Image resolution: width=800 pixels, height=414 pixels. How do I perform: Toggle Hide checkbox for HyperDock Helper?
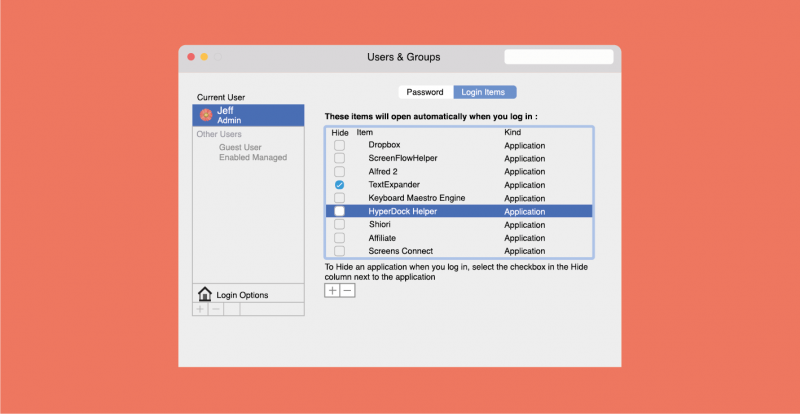click(339, 212)
